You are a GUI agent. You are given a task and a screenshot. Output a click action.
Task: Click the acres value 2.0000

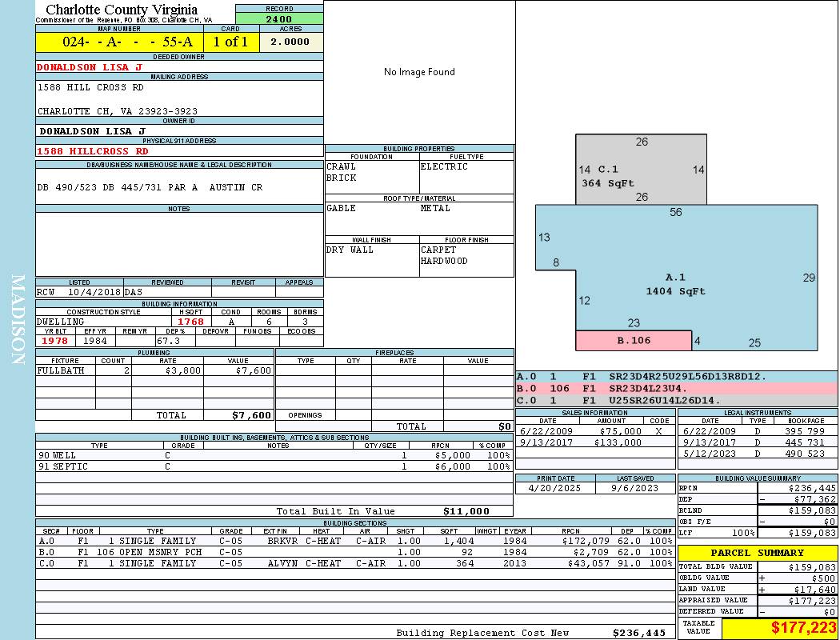(x=290, y=42)
